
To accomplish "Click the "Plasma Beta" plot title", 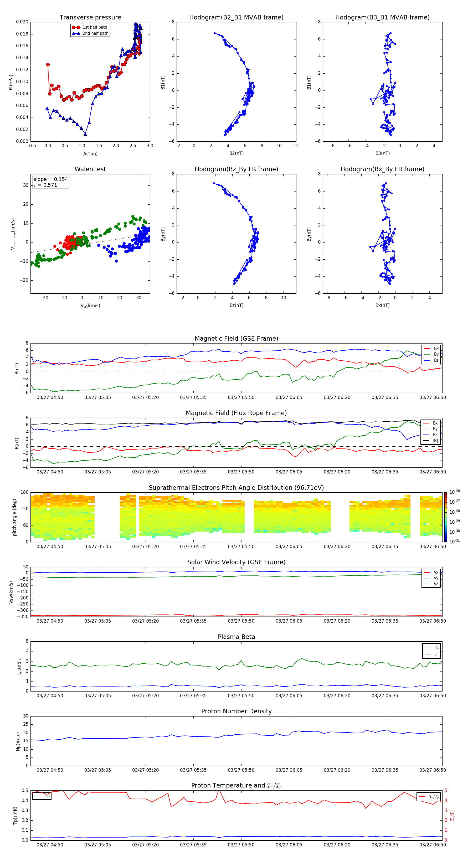I will pyautogui.click(x=236, y=637).
